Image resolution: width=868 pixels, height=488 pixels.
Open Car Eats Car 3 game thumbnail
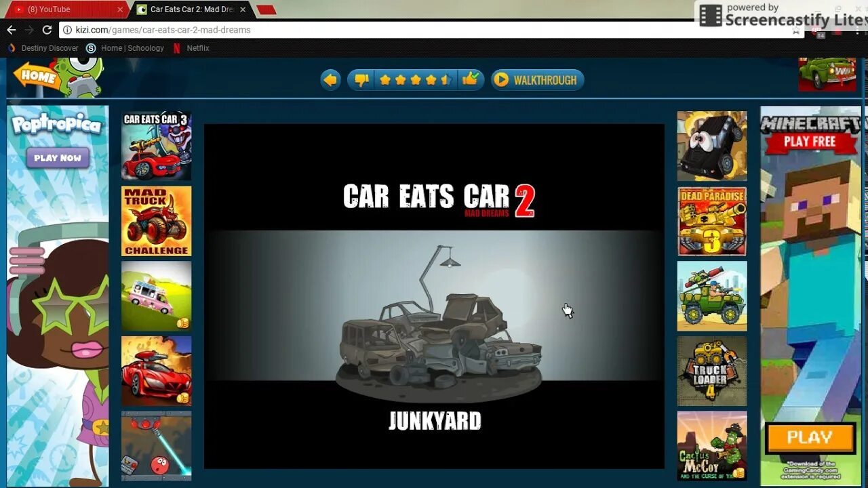156,146
